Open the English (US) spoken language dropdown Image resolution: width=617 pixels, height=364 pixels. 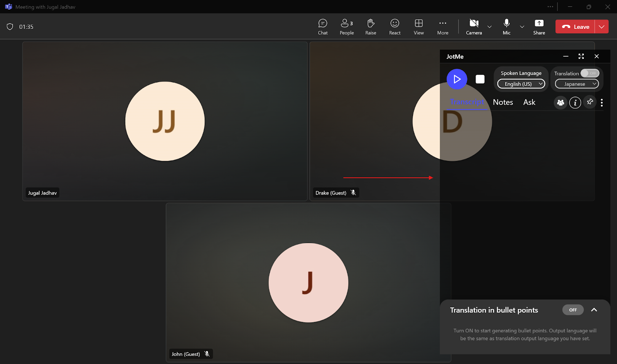[x=521, y=84]
